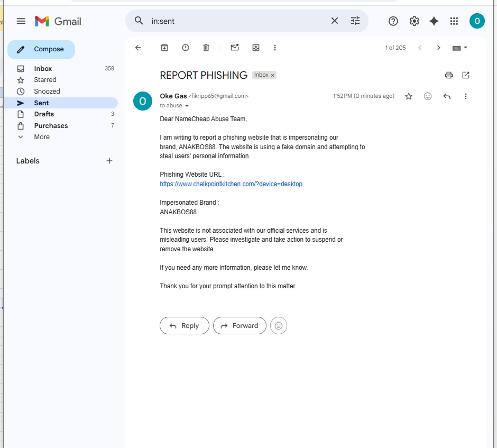This screenshot has height=448, width=497.
Task: Print the email with printer icon
Action: [448, 75]
